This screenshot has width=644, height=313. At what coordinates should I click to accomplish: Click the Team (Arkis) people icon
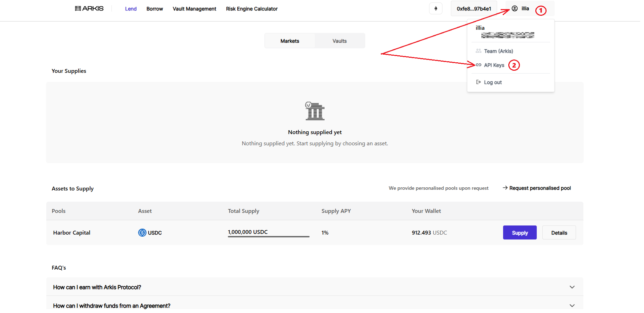click(479, 51)
